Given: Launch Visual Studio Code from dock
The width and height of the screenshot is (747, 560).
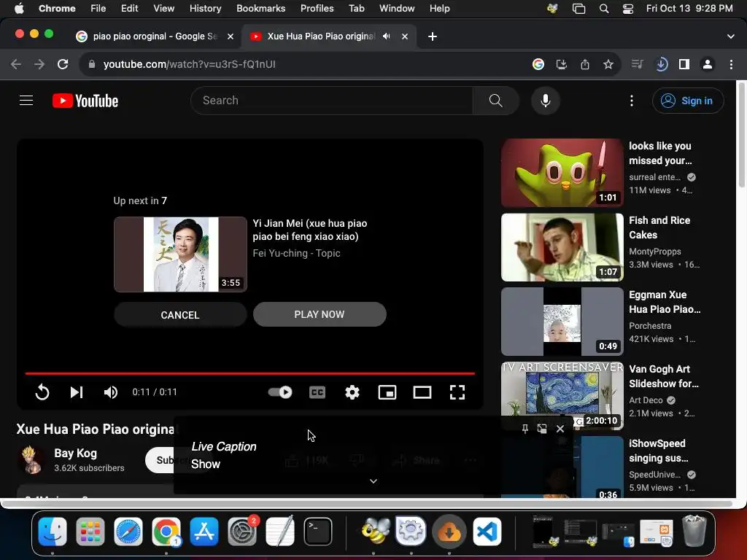Looking at the screenshot, I should pyautogui.click(x=487, y=532).
